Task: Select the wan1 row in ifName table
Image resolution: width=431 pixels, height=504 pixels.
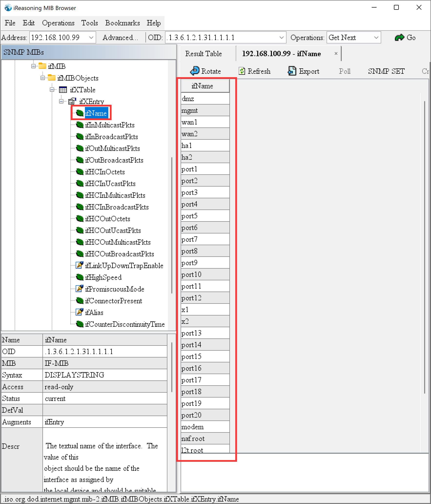Action: click(x=205, y=122)
